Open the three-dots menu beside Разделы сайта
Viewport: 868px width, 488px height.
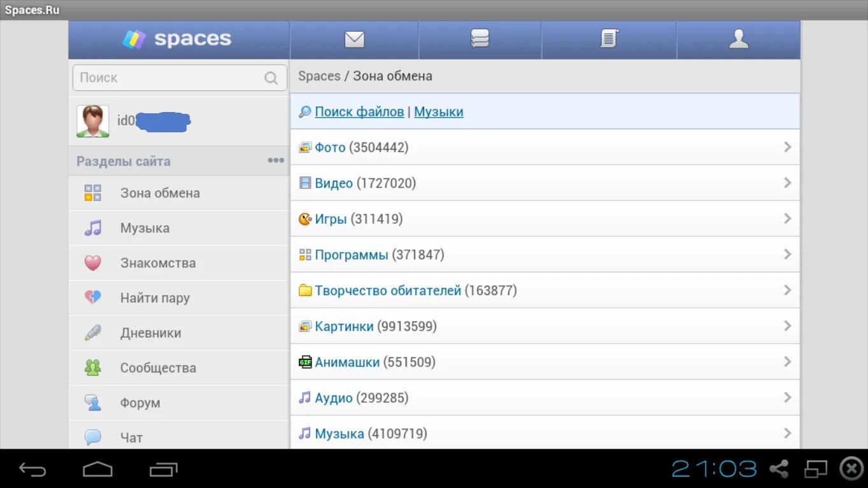[x=276, y=160]
